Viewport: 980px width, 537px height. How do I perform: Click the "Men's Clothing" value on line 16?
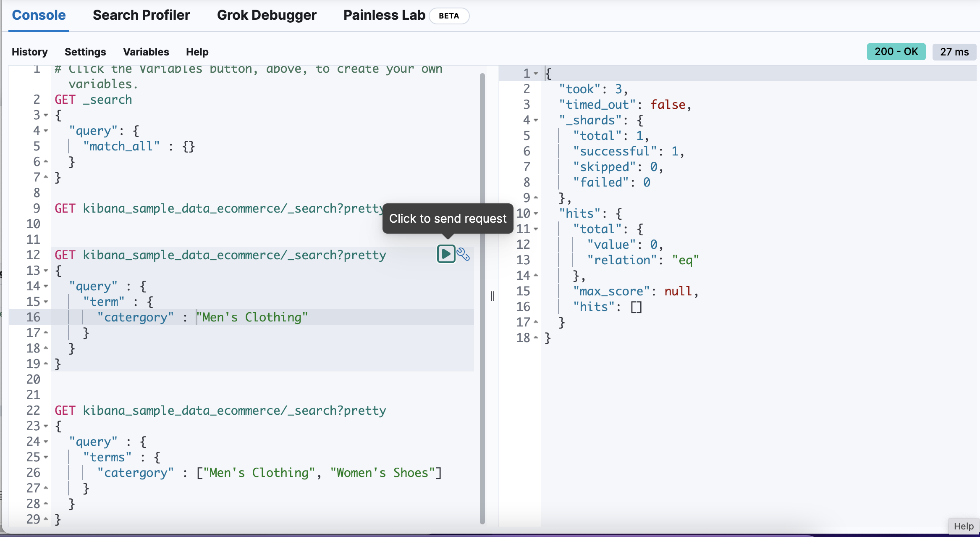click(252, 317)
